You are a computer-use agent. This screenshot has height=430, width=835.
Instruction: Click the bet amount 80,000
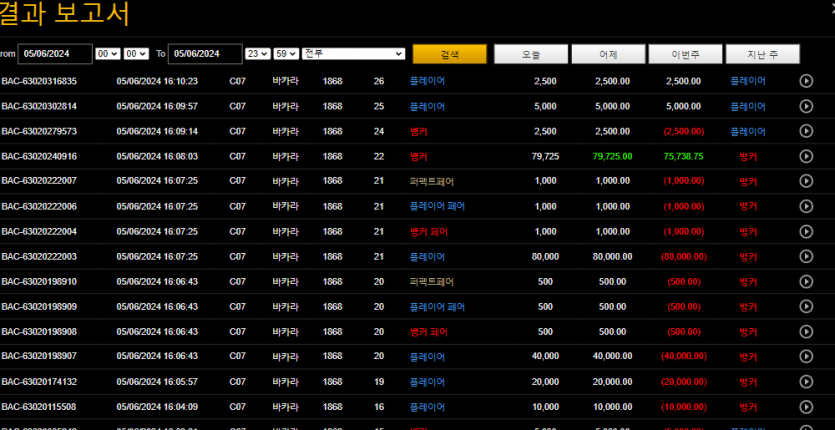[545, 257]
